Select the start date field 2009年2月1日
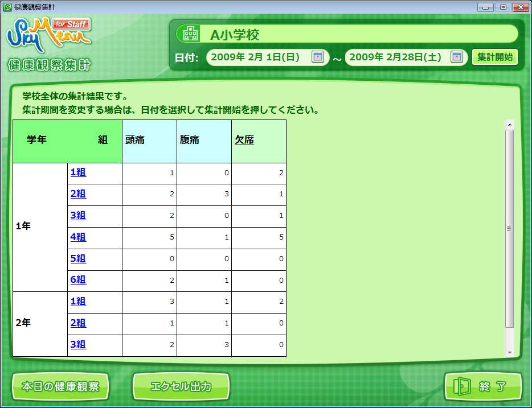Screen dimensions: 532x408 point(267,57)
